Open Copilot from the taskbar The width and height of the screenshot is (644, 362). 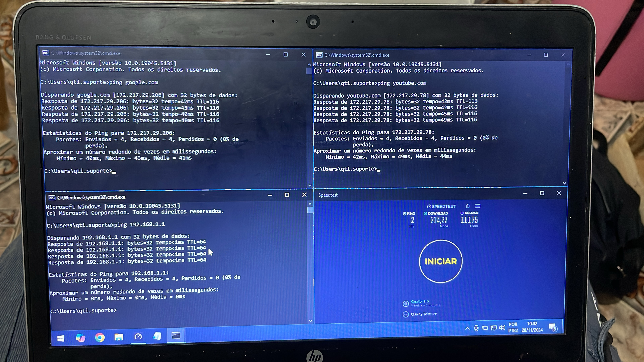(x=80, y=338)
